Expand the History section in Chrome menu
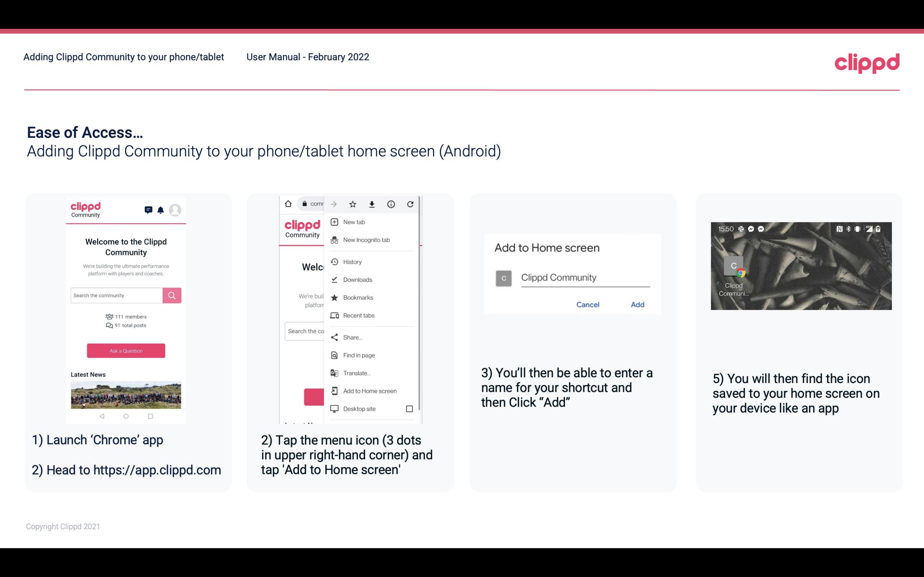This screenshot has width=924, height=577. (x=352, y=260)
